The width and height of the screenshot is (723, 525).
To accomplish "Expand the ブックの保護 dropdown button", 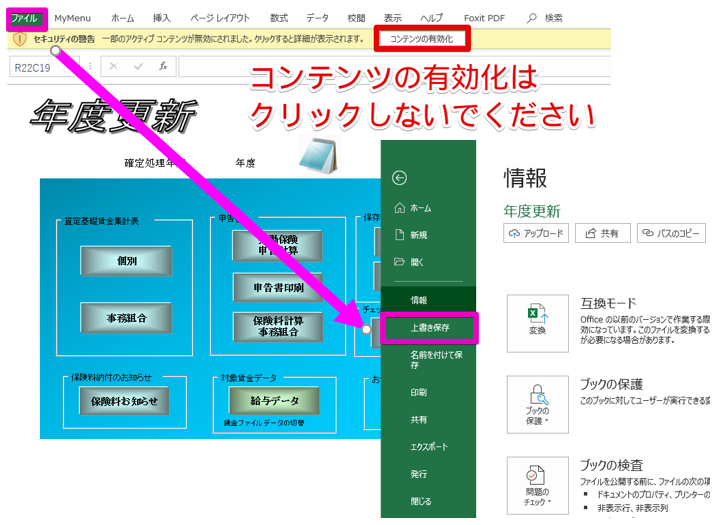I will click(537, 404).
